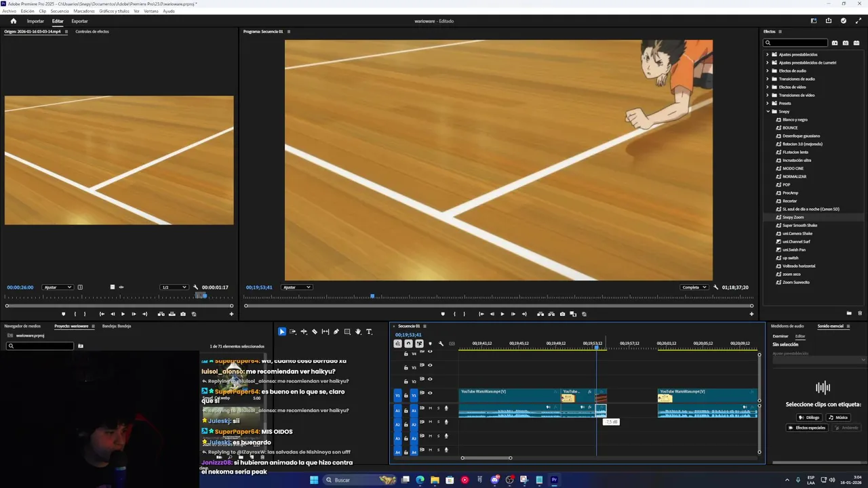Open Program monitor Ajustar zoom dropdown
Screen dimensions: 868x488
pos(297,287)
